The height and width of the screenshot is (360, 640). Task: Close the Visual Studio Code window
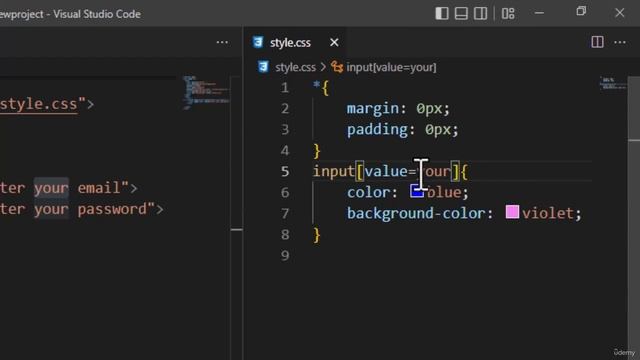[620, 13]
